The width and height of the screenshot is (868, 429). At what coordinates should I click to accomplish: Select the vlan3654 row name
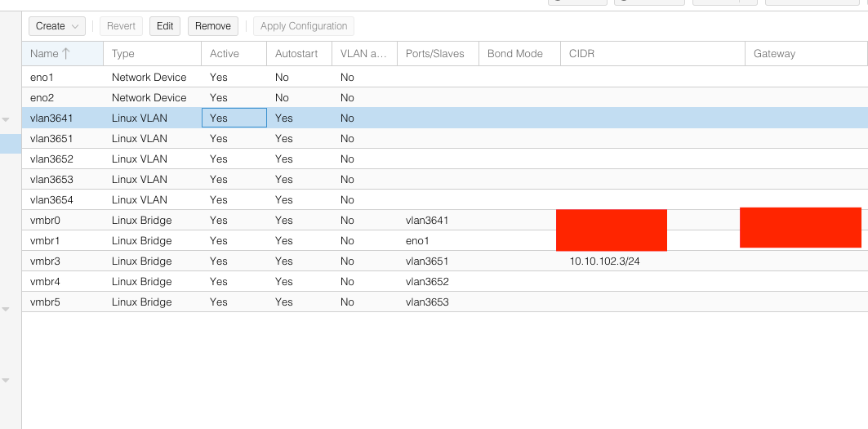coord(51,199)
